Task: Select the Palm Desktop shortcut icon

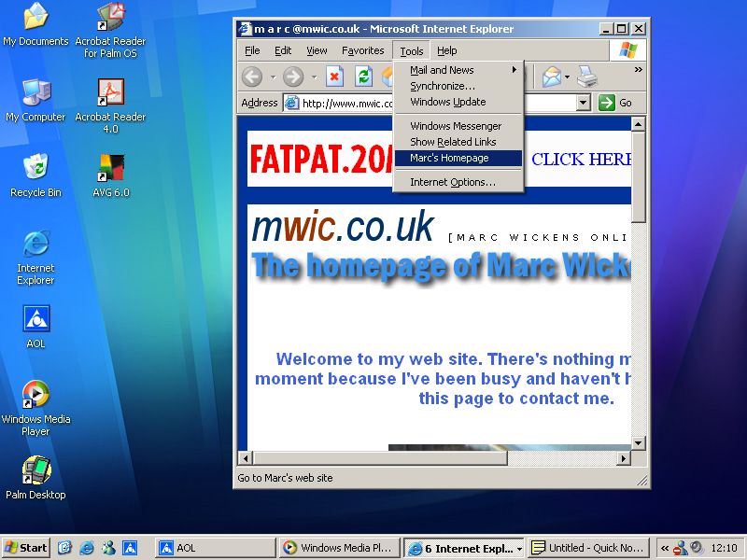Action: [35, 472]
